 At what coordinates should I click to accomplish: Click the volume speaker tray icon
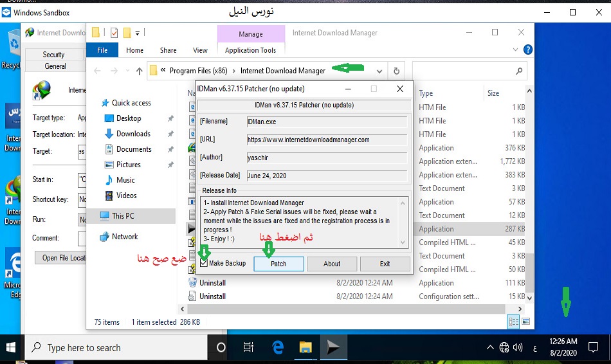coord(518,347)
